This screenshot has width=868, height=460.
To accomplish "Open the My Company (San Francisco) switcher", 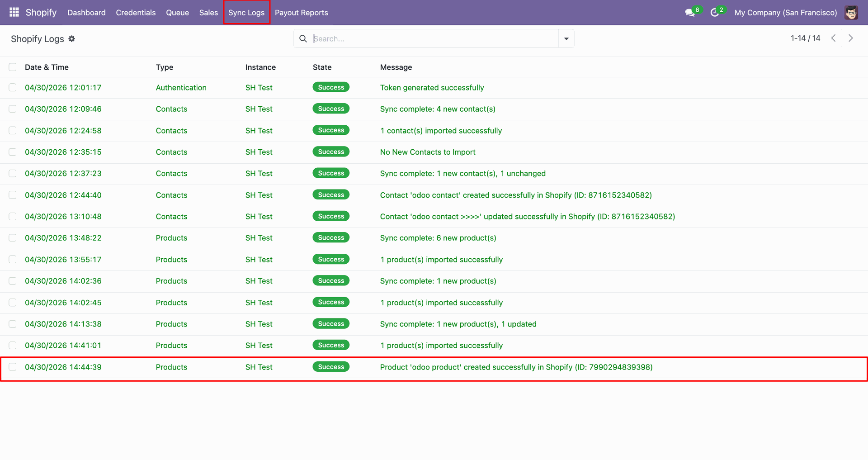I will 785,13.
